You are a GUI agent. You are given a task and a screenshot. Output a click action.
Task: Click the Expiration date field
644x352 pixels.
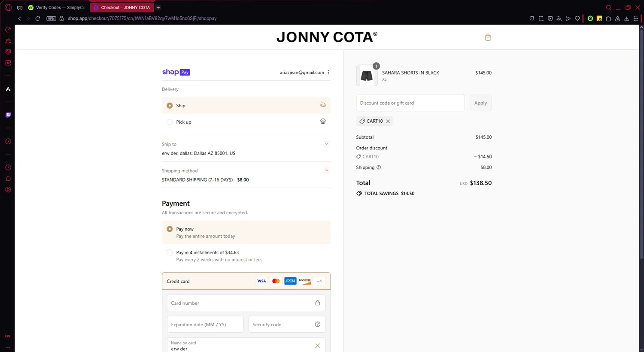[x=205, y=325]
